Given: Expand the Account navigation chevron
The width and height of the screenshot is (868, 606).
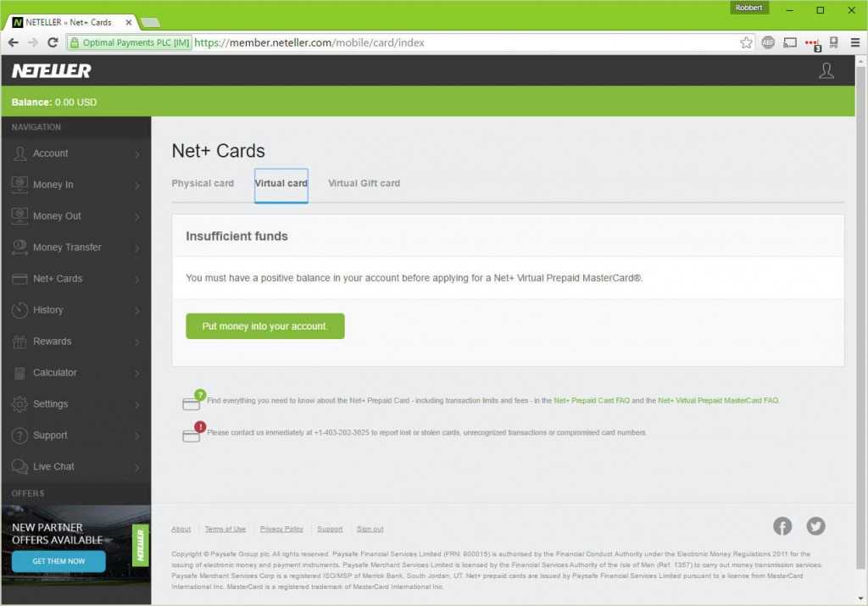Looking at the screenshot, I should click(x=137, y=154).
